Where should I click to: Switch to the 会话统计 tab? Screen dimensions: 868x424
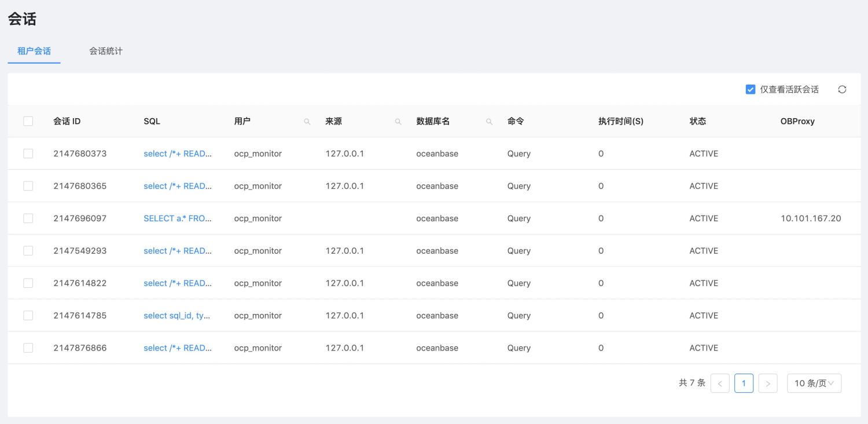tap(106, 51)
